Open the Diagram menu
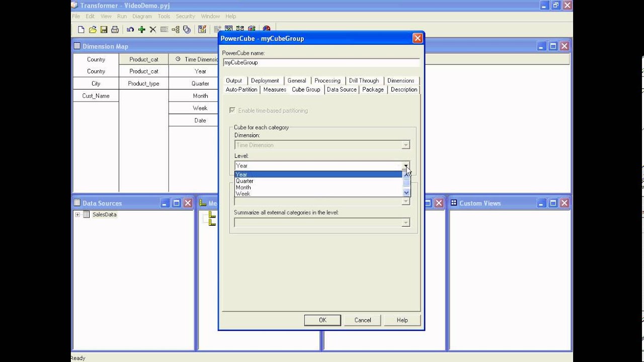Viewport: 644px width, 362px height. pyautogui.click(x=142, y=16)
